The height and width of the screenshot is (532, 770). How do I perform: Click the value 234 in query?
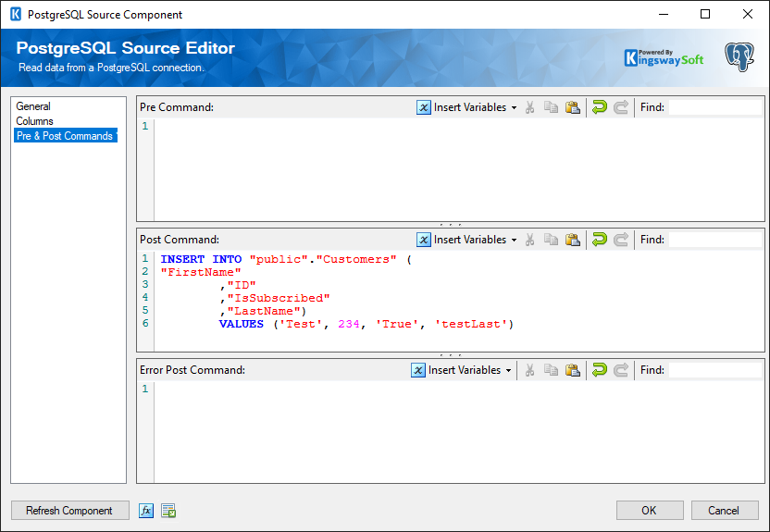click(349, 324)
